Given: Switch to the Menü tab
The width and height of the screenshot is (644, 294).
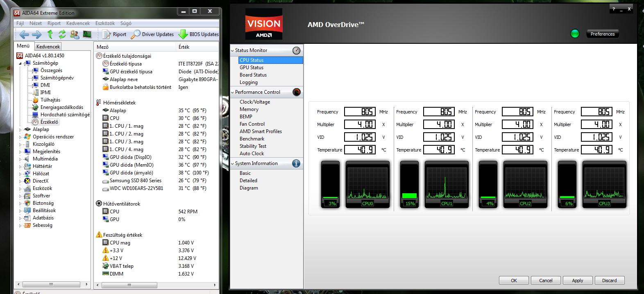Looking at the screenshot, I should 23,46.
